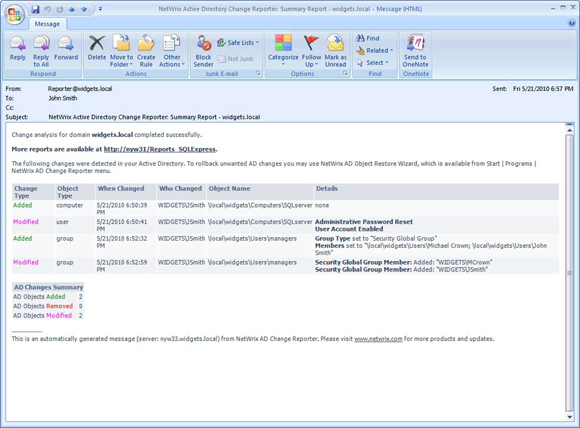
Task: Open the Categorize color menu
Action: click(283, 51)
